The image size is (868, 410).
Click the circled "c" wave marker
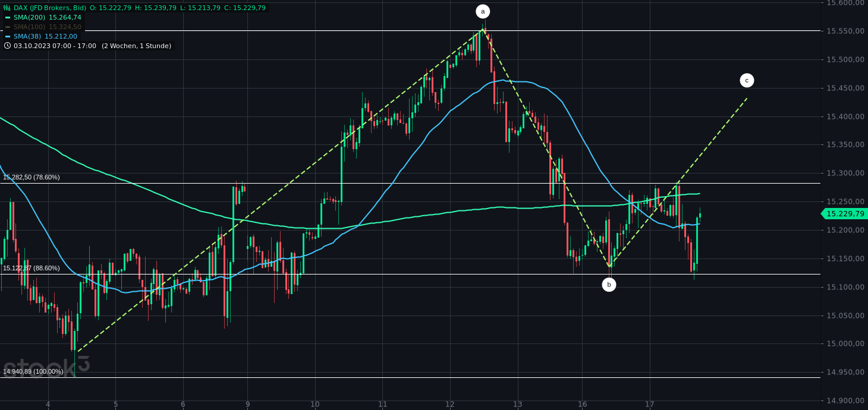[x=747, y=80]
